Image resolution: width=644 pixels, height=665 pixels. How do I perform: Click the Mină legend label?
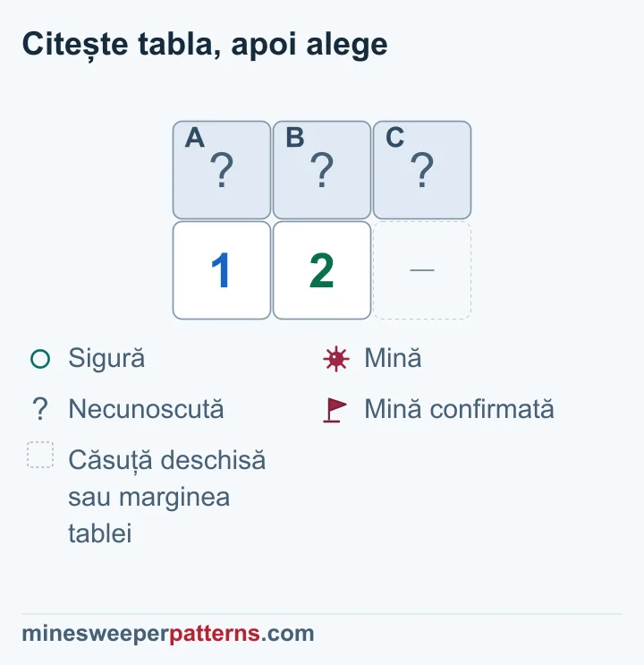(393, 358)
